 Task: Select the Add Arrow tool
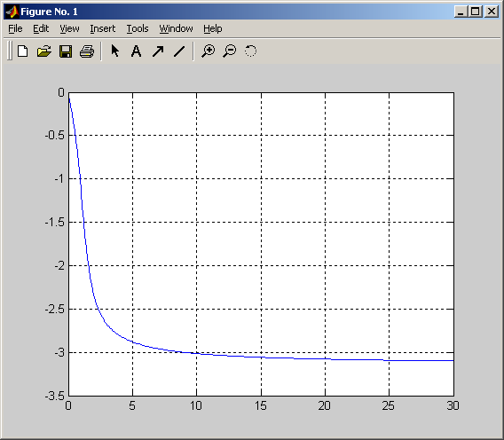coord(158,51)
